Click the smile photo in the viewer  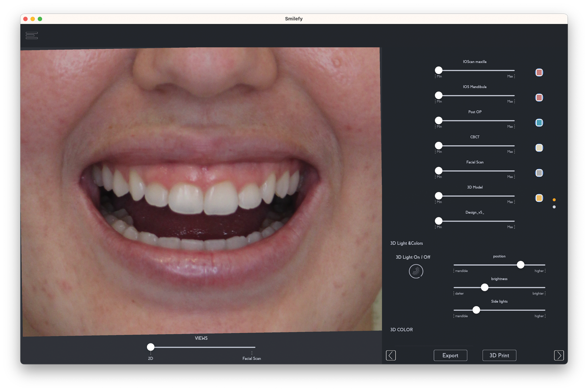[201, 191]
